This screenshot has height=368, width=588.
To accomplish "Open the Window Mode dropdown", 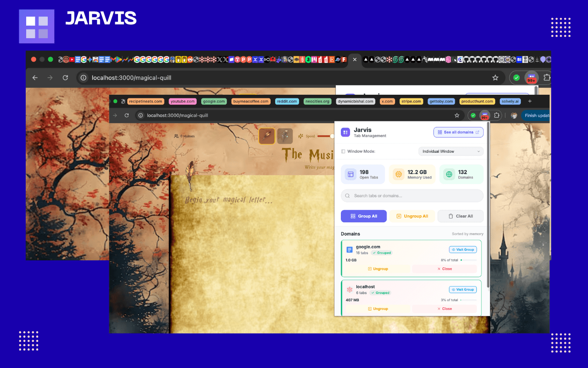I will tap(451, 151).
